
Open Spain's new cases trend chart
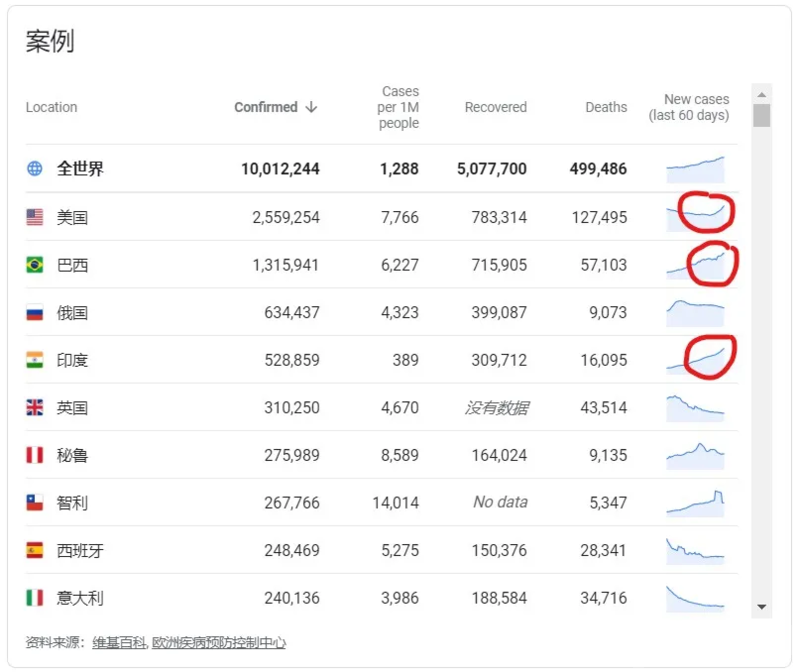pos(695,550)
